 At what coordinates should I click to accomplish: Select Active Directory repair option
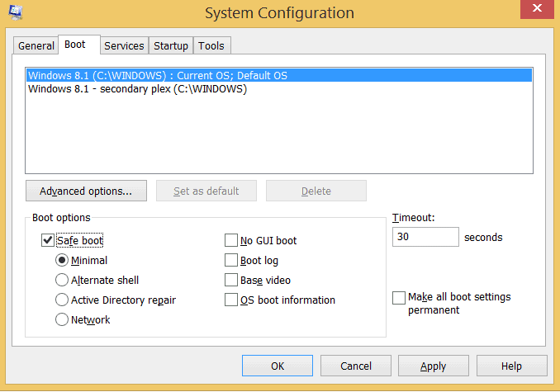62,300
